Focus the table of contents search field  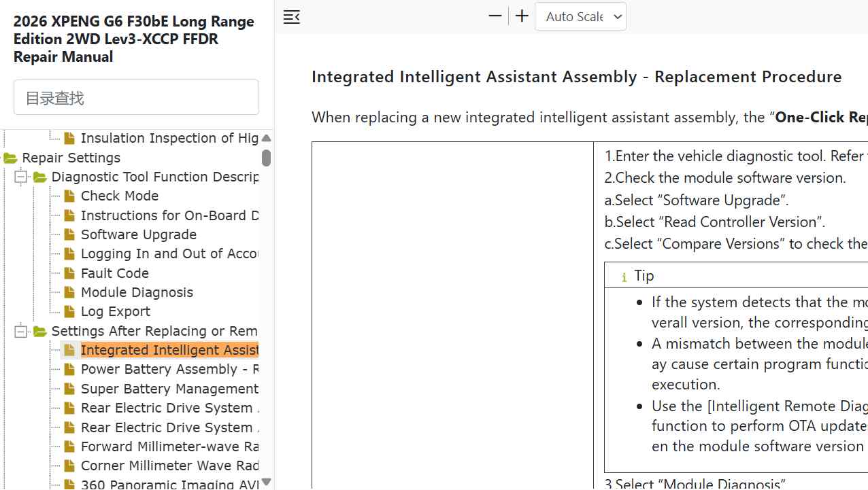(x=136, y=97)
